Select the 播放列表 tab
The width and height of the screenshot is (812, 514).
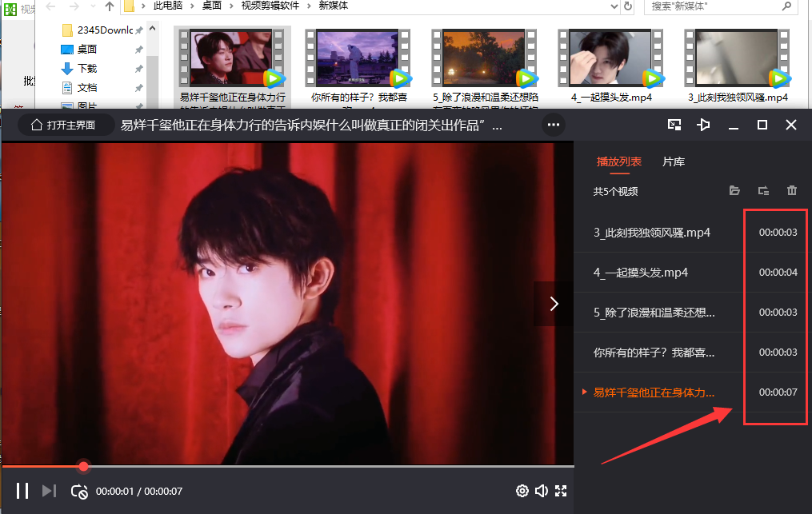[x=619, y=162]
